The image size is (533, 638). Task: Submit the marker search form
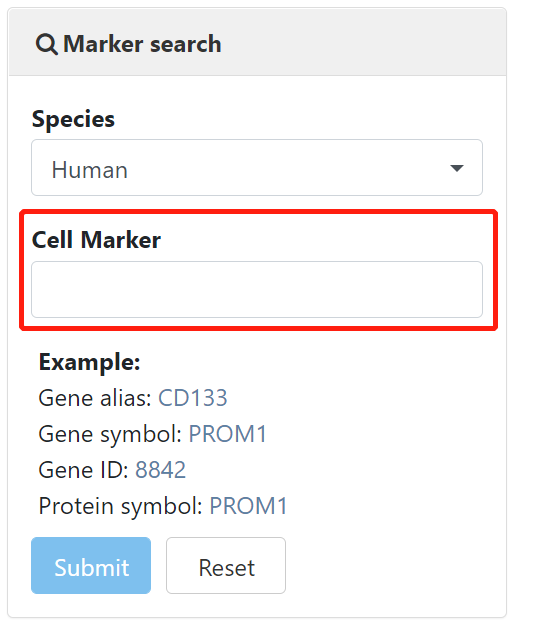click(x=91, y=566)
